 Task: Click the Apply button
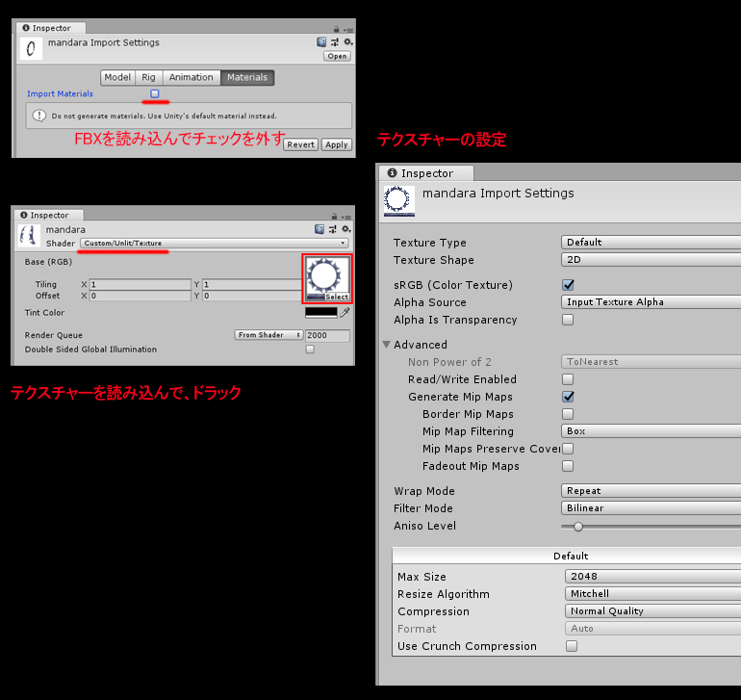pyautogui.click(x=336, y=144)
